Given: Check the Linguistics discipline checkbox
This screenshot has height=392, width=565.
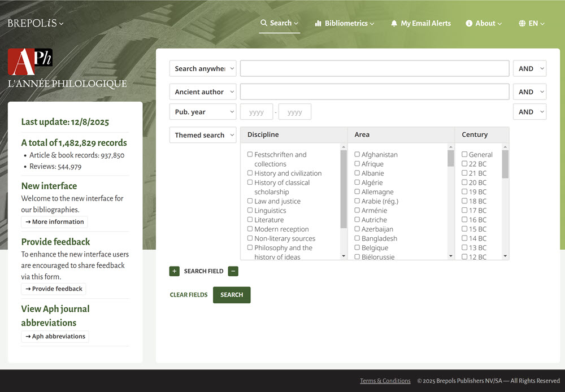Looking at the screenshot, I should (x=250, y=211).
